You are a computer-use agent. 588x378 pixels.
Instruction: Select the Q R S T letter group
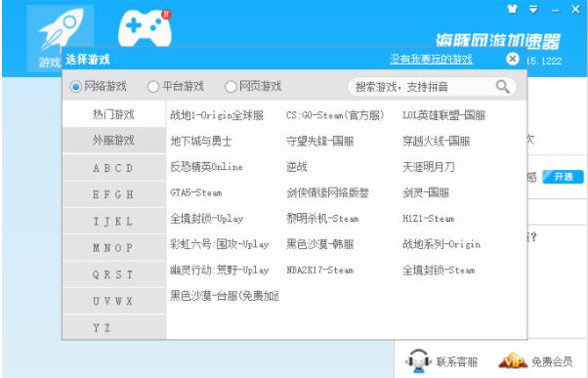click(x=113, y=274)
